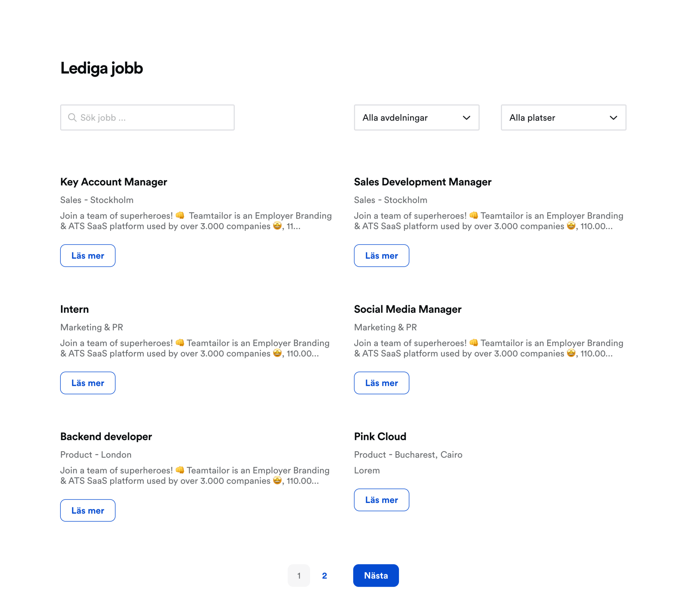The image size is (700, 593).
Task: Focus the Sök jobb search field
Action: pos(147,118)
